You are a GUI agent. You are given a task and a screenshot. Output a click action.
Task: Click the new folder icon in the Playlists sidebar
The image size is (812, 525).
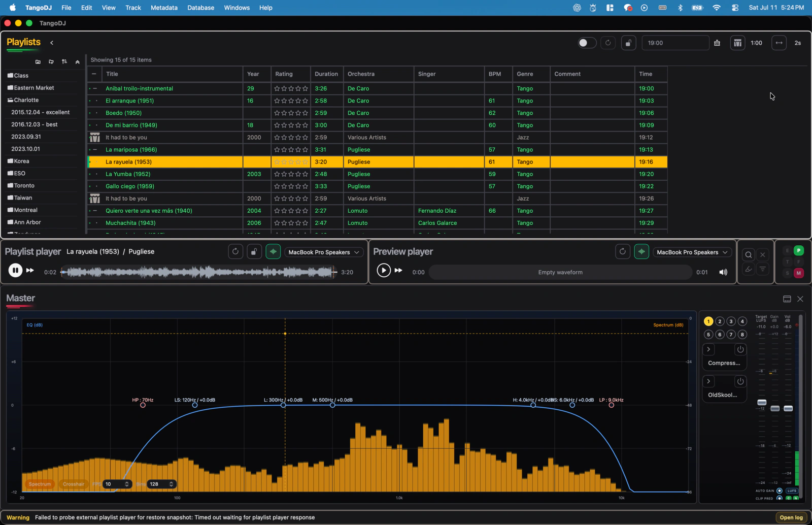[38, 62]
